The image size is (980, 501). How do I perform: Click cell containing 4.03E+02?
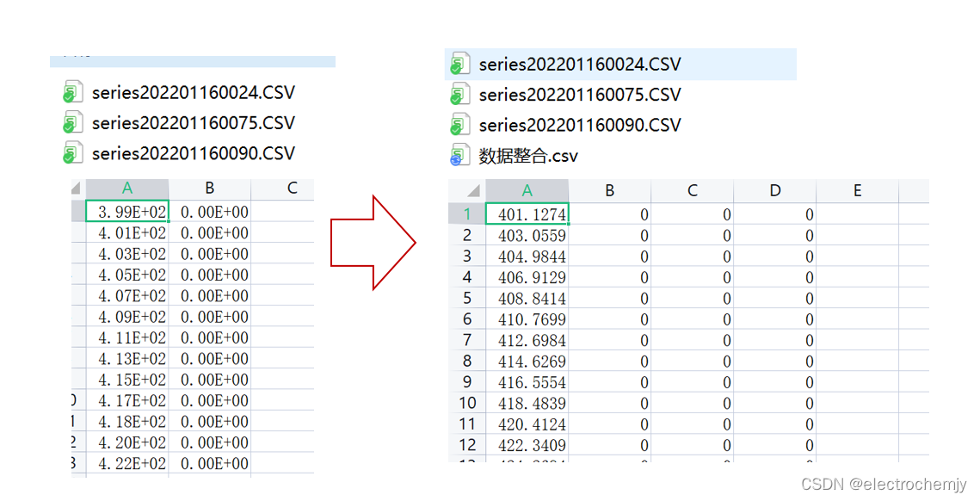127,253
